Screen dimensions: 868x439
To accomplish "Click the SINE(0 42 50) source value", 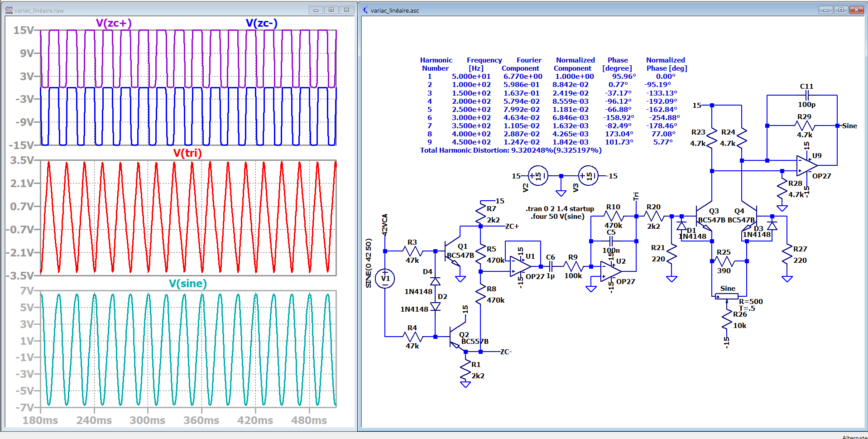I will 369,263.
